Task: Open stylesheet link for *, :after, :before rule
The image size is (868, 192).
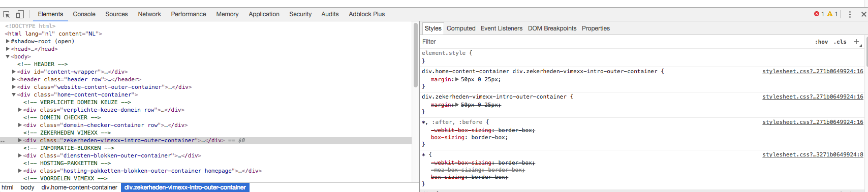Action: pos(813,122)
